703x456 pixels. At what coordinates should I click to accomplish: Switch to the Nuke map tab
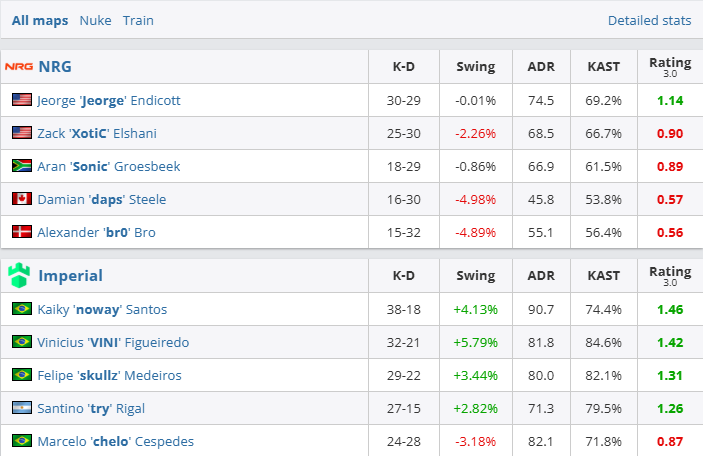click(x=95, y=20)
